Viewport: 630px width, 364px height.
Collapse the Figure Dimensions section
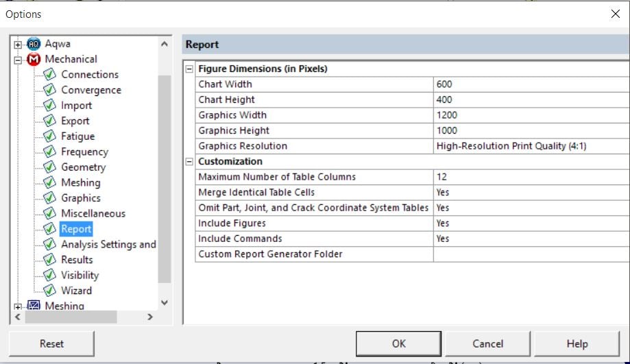[189, 69]
